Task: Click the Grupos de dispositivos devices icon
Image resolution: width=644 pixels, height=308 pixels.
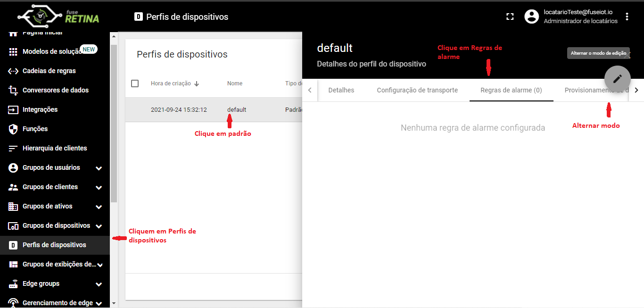Action: click(13, 225)
